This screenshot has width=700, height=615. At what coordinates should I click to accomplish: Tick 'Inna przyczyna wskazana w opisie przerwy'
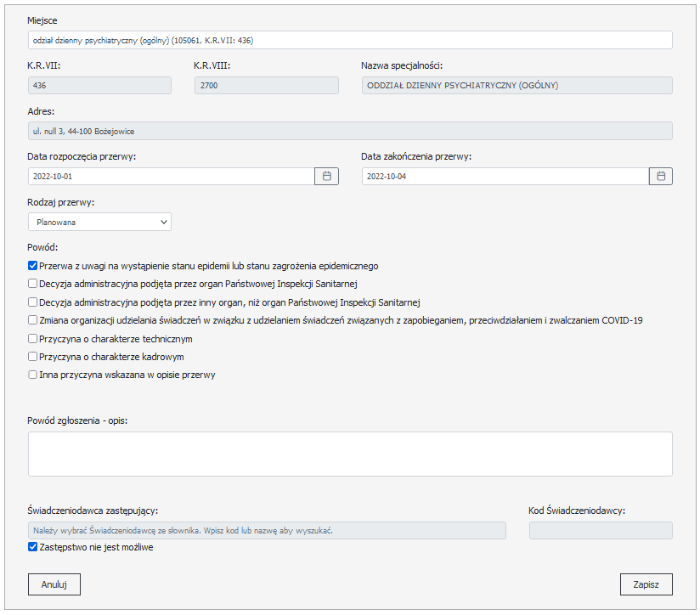pyautogui.click(x=33, y=375)
